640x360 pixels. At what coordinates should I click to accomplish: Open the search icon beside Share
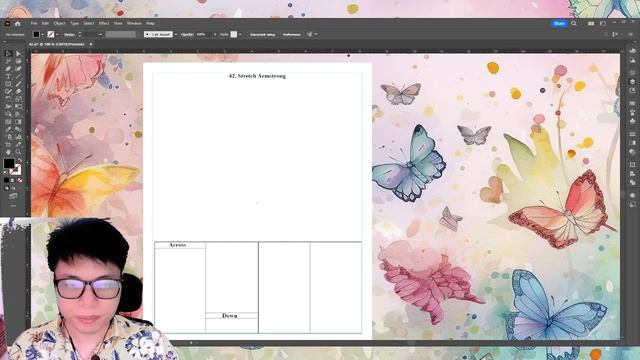pos(574,24)
